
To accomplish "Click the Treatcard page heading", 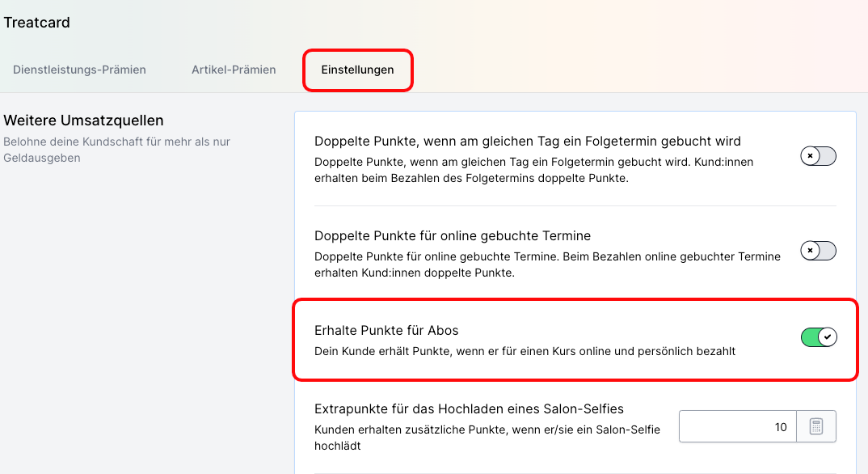I will coord(37,23).
